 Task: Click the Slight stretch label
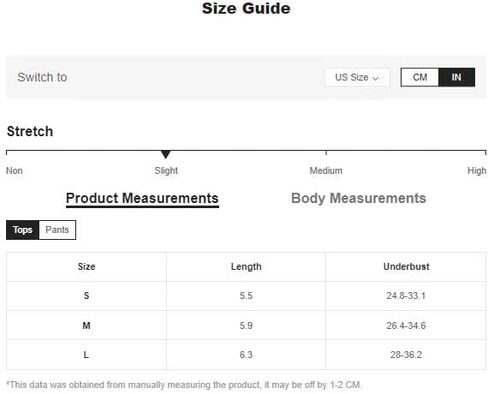click(x=166, y=171)
